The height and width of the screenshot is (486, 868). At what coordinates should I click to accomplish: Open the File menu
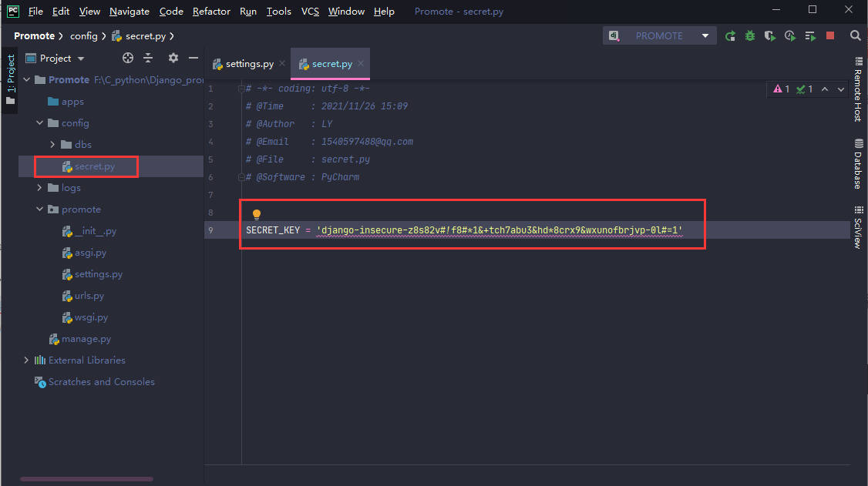pos(35,11)
